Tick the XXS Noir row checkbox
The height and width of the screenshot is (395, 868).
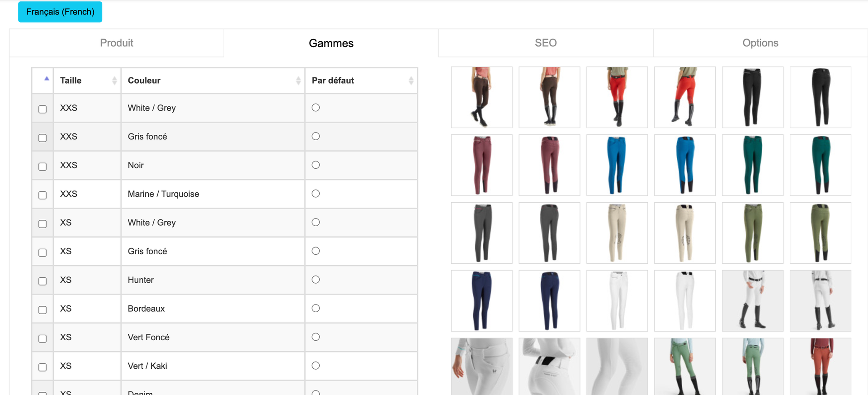coord(42,167)
